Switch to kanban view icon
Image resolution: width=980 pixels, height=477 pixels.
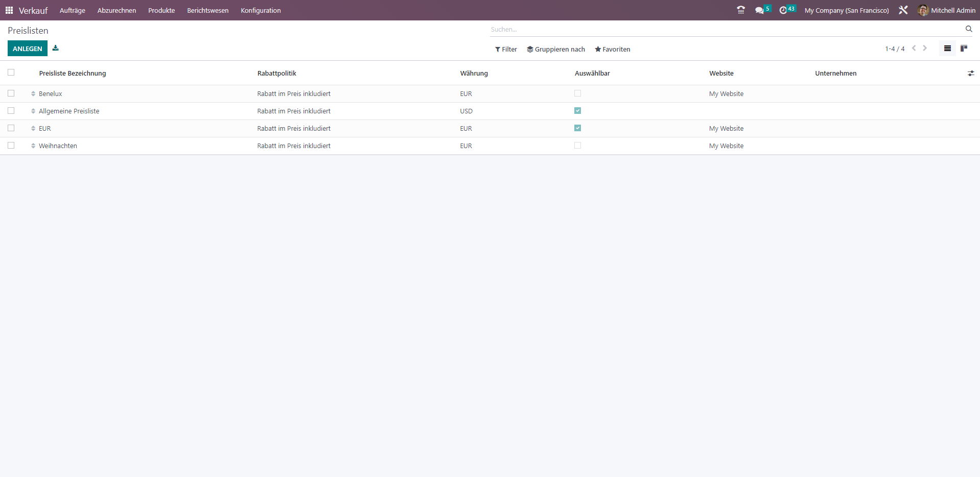(964, 49)
